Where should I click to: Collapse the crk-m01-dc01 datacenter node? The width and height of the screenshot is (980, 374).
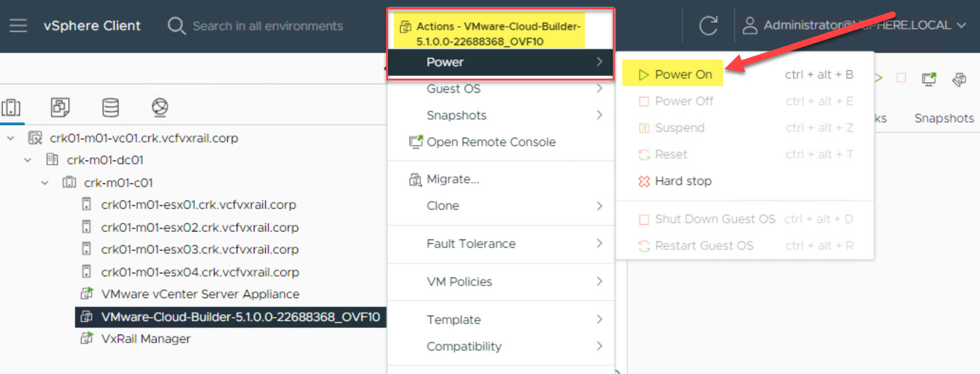tap(28, 161)
